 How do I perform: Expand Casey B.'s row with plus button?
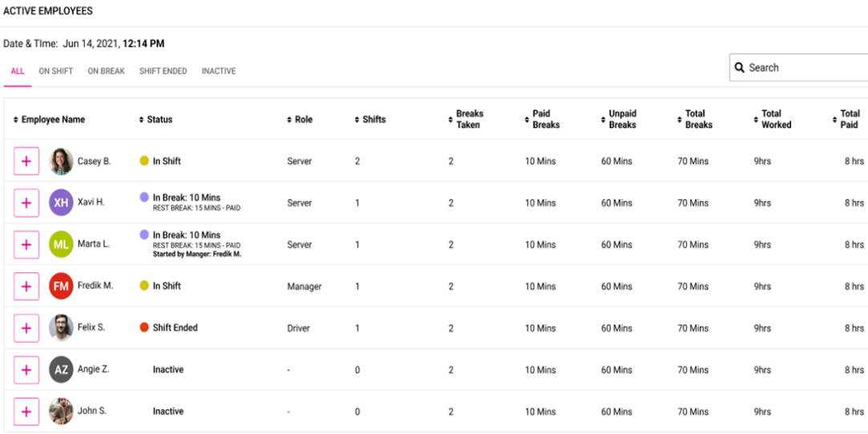pyautogui.click(x=26, y=161)
